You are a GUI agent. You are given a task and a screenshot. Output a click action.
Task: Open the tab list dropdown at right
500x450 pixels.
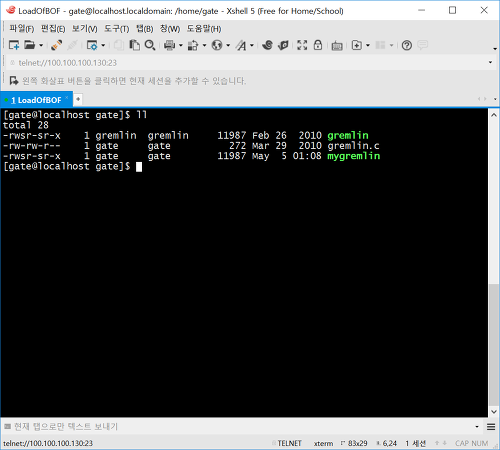tap(495, 99)
